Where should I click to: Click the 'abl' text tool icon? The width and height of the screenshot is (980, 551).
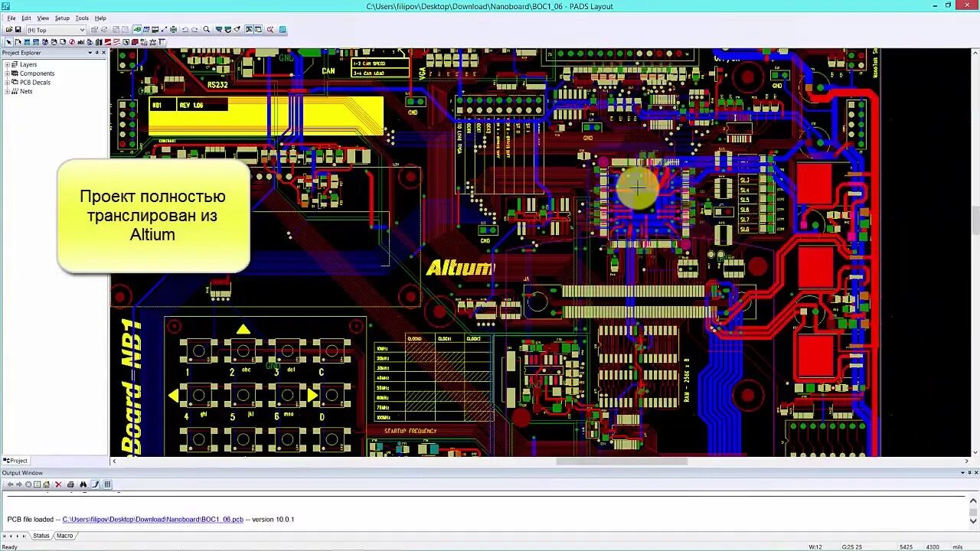[x=80, y=42]
